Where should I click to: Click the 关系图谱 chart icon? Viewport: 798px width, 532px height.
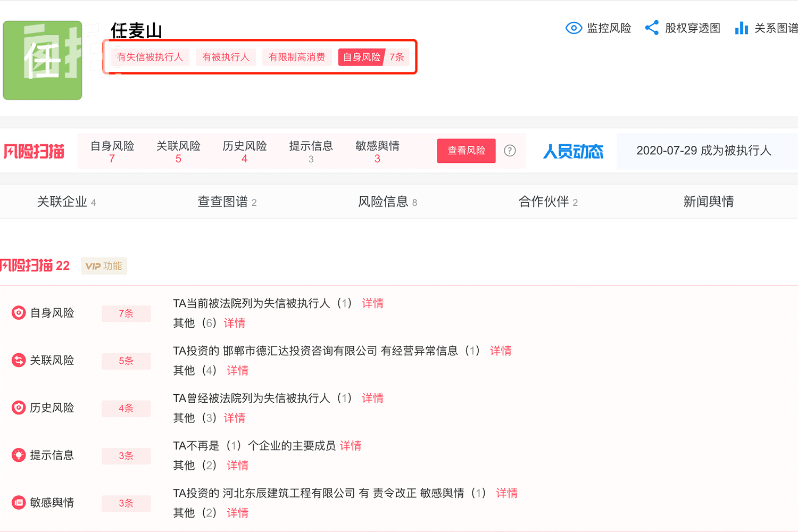click(x=742, y=28)
